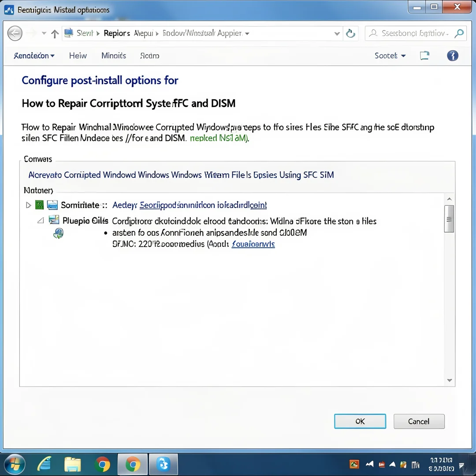Collapse the 'Pluepie Oils' tree row
The image size is (476, 476).
[x=41, y=220]
